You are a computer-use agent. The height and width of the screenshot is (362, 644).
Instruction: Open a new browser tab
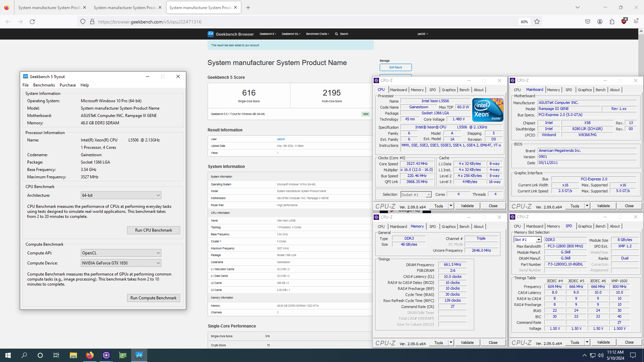tap(248, 7)
